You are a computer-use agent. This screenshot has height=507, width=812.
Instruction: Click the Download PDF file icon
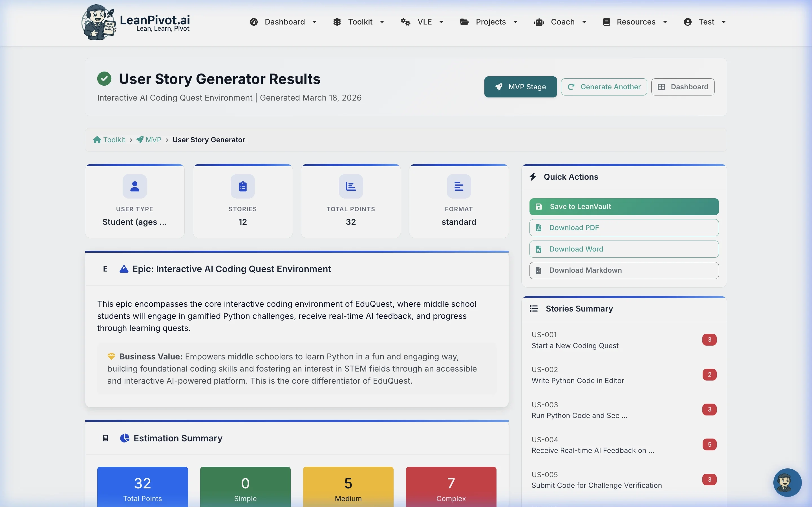point(539,227)
